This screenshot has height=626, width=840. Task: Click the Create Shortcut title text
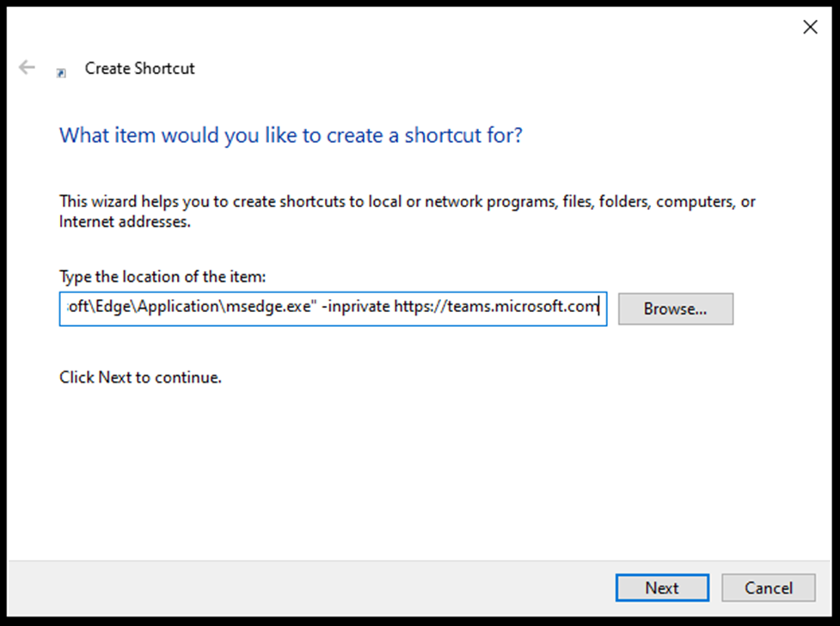(x=139, y=69)
